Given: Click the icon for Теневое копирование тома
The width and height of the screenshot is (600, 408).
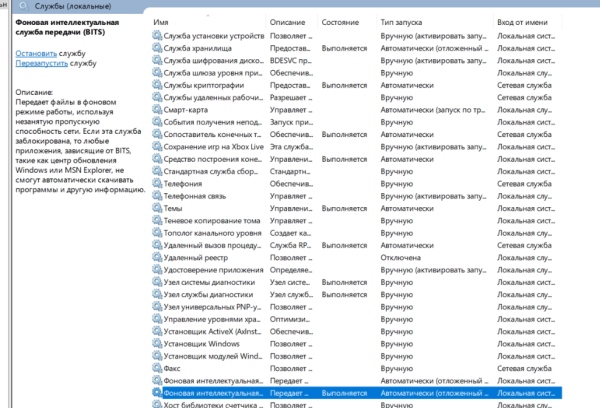Looking at the screenshot, I should [157, 220].
